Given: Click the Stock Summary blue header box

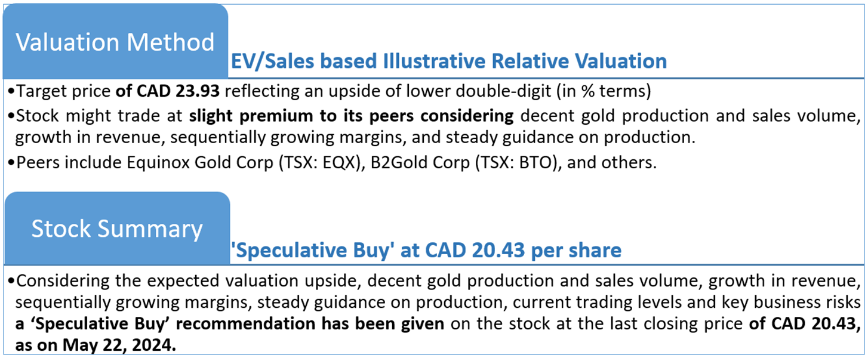Looking at the screenshot, I should [117, 229].
